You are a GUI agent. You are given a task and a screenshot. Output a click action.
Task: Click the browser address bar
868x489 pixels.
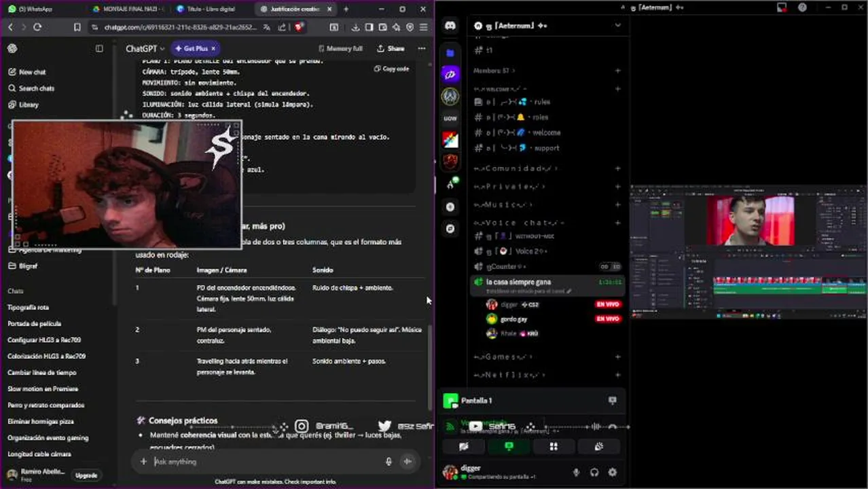coord(180,27)
